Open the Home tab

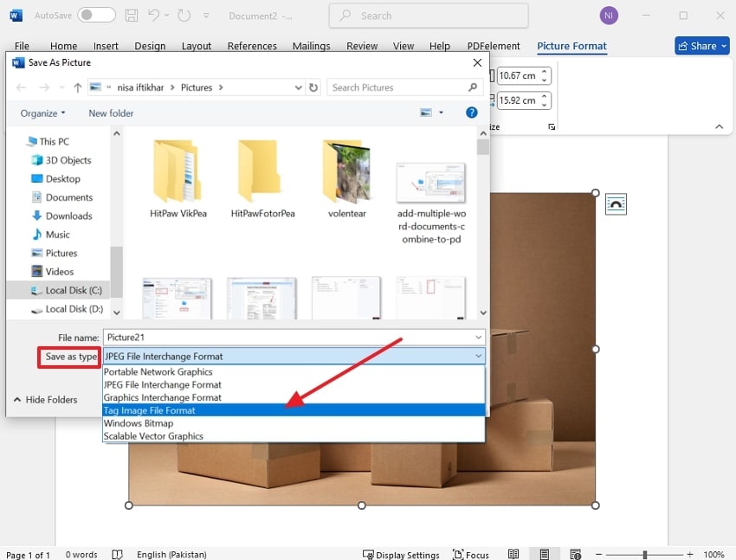63,46
